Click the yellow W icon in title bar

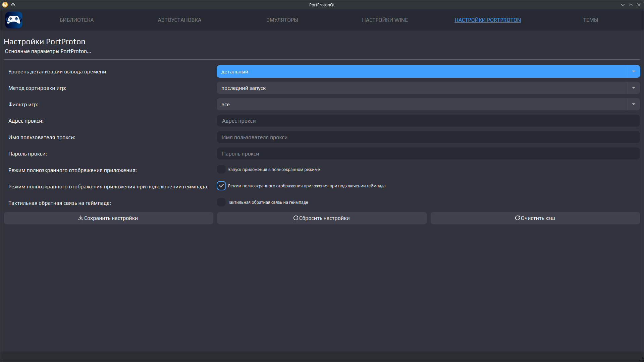(x=5, y=5)
